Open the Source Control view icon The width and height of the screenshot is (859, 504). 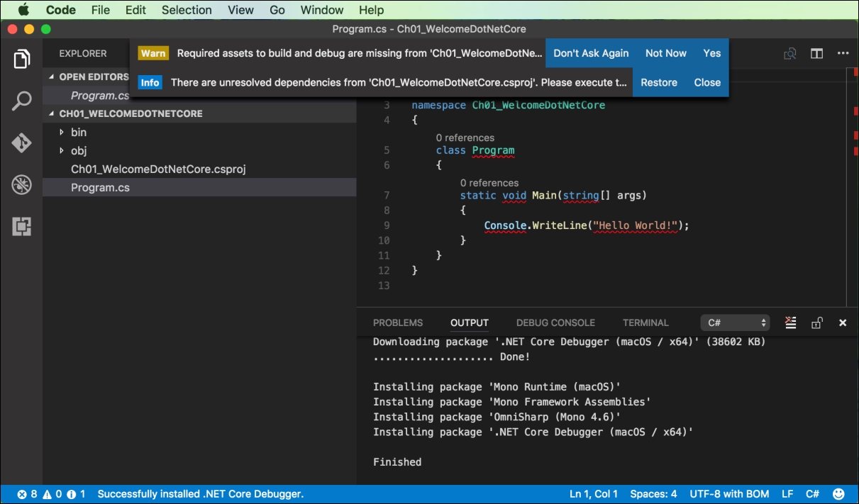[x=21, y=143]
